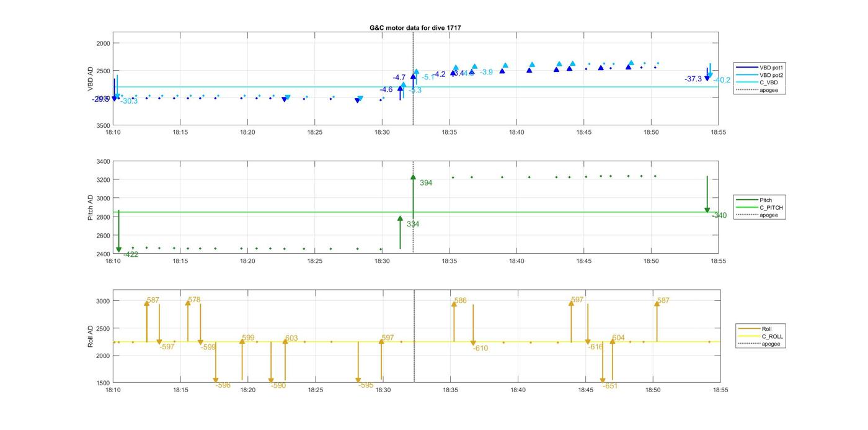The image size is (868, 430).
Task: Click the roll value label "-595"
Action: [x=366, y=385]
